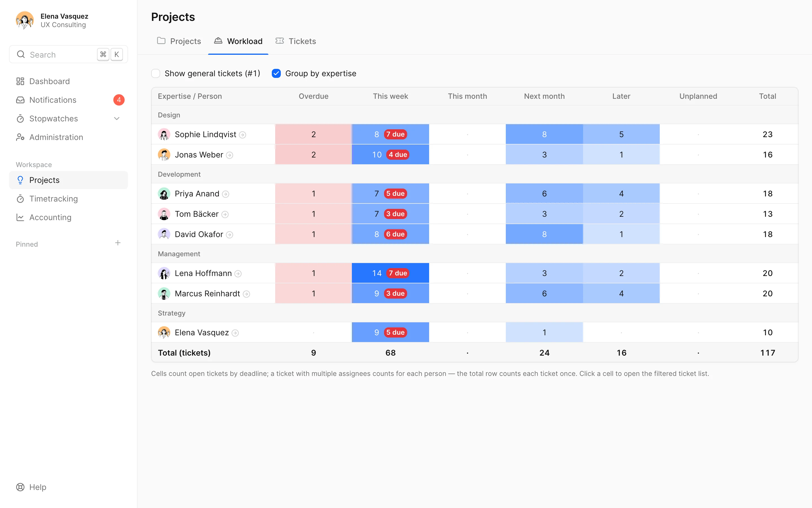
Task: Click the Help lifebuoy icon
Action: [20, 487]
